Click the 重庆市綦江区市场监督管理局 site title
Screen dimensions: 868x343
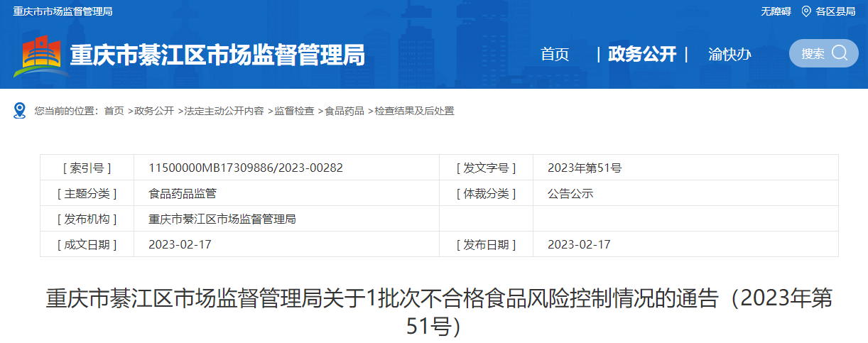click(x=217, y=55)
